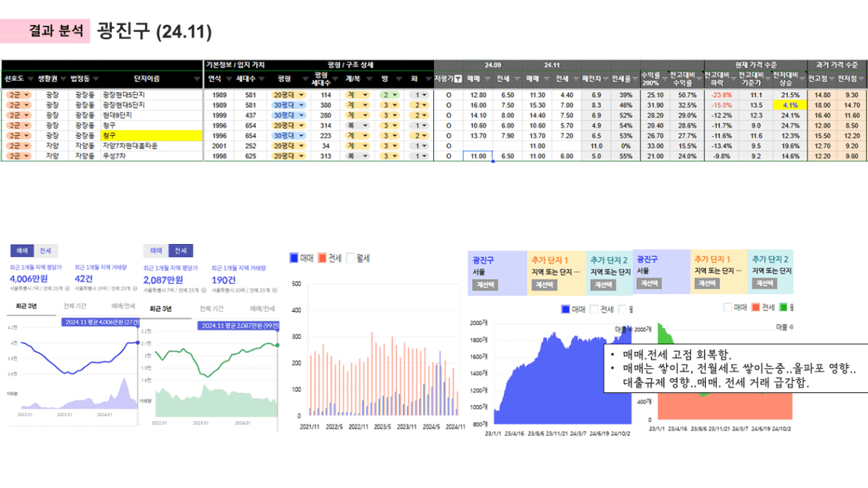Screen dimensions: 868x488
Task: Click 재선택 under first 광진구 card
Action: click(485, 285)
